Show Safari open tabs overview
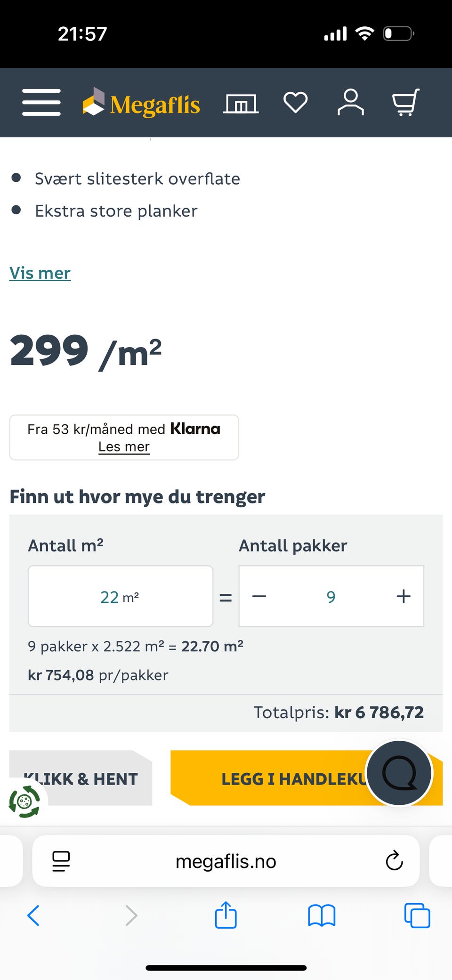Screen dimensions: 452x980 pos(417,915)
